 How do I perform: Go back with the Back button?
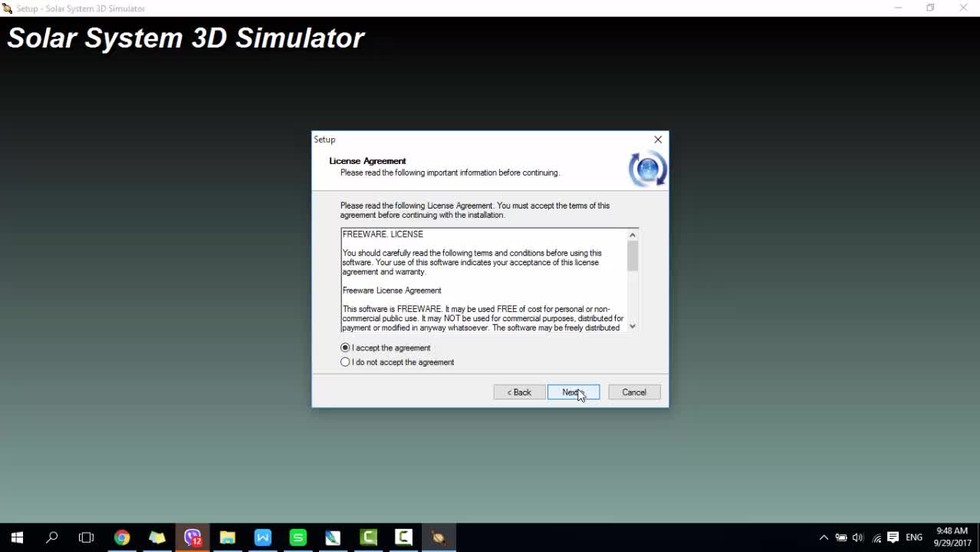519,393
